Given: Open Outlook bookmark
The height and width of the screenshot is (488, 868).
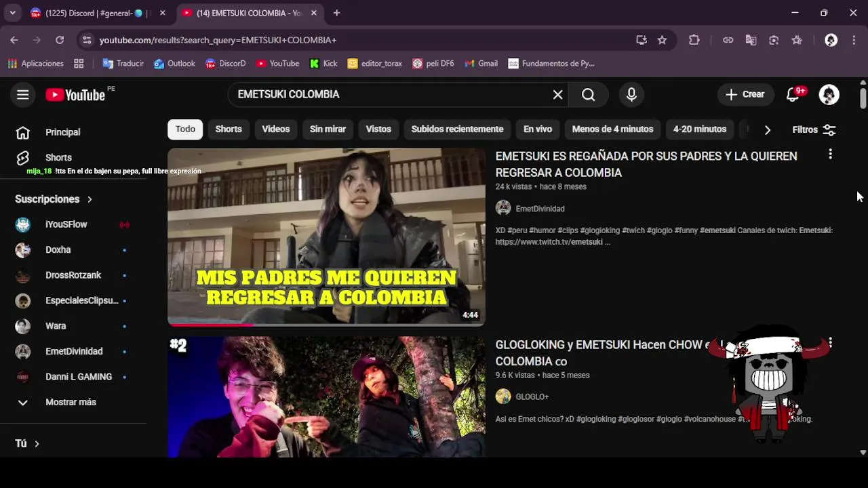Looking at the screenshot, I should (174, 64).
